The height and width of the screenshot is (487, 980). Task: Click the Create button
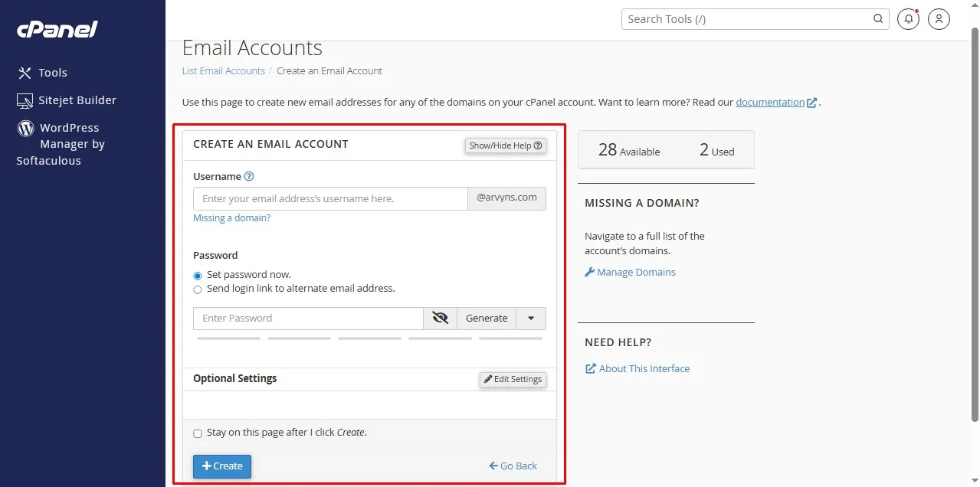(x=221, y=466)
